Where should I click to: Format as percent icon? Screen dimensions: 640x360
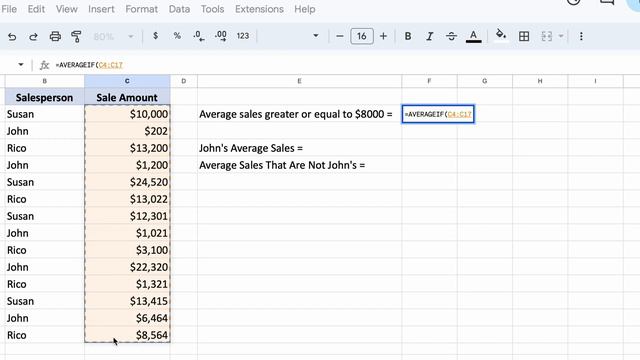[177, 36]
